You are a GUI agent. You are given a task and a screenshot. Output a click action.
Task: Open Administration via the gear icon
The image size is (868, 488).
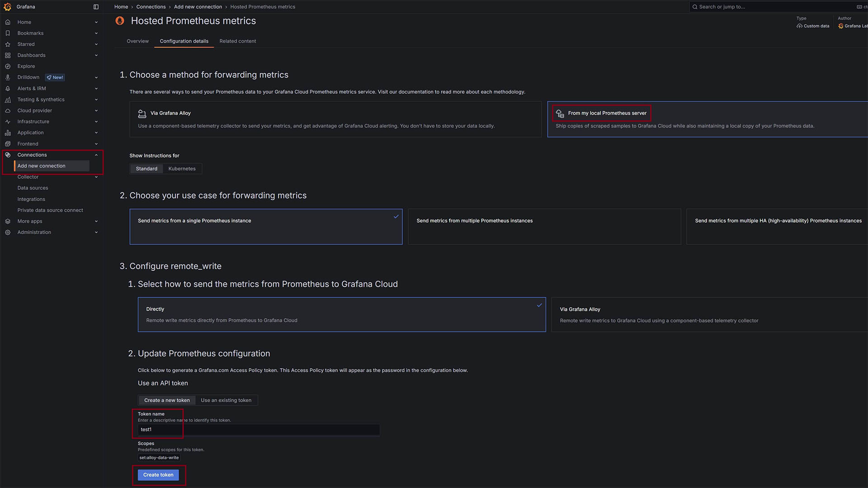8,232
